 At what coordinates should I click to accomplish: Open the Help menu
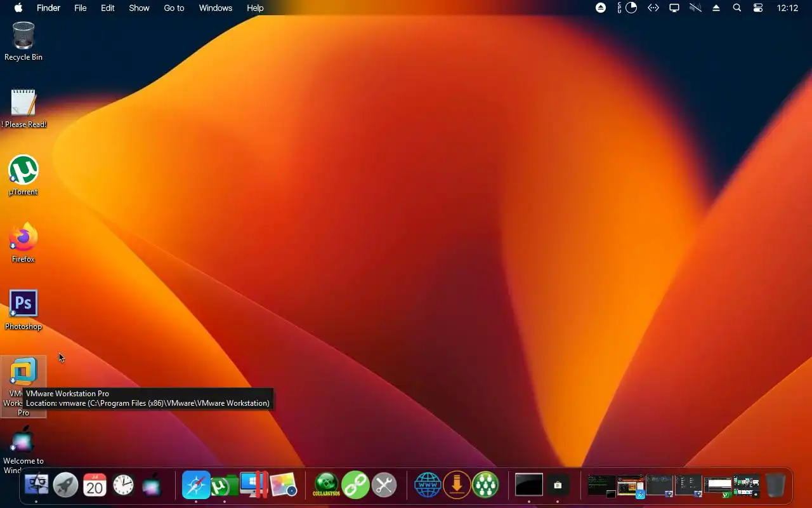click(255, 8)
